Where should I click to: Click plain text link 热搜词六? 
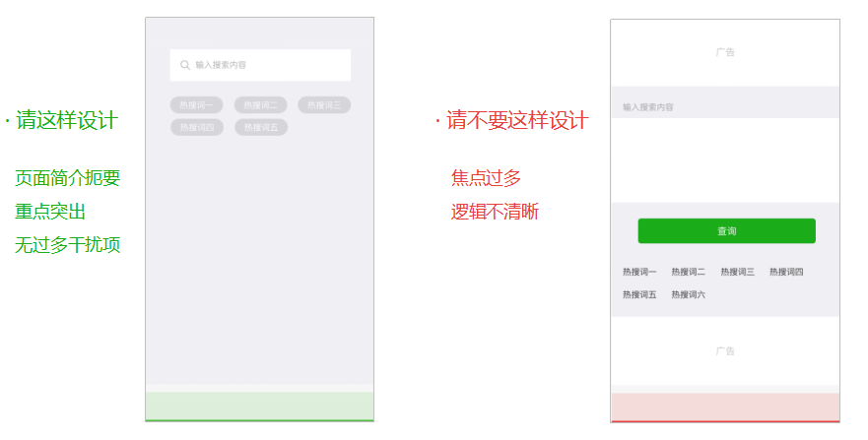[688, 294]
